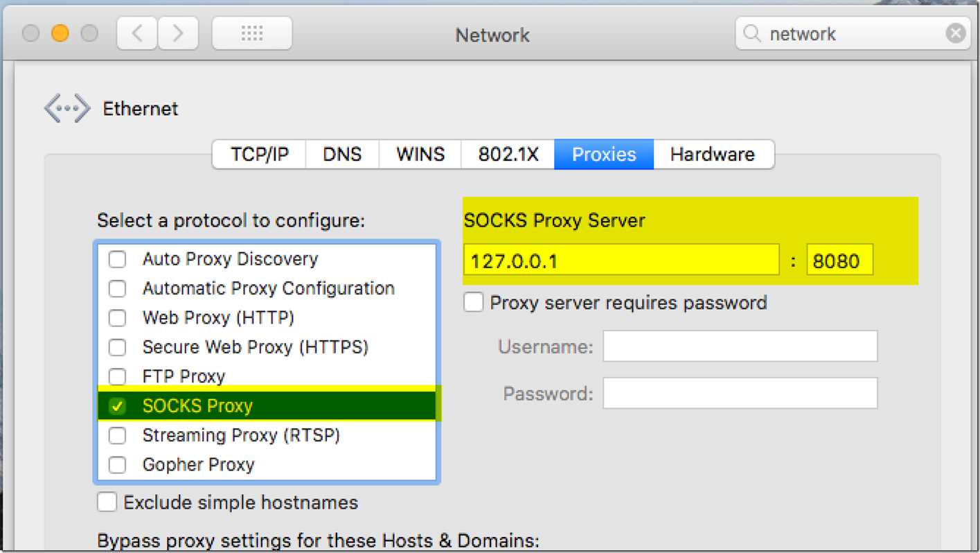Go forward with the right arrow button
The width and height of the screenshot is (980, 553).
click(178, 33)
